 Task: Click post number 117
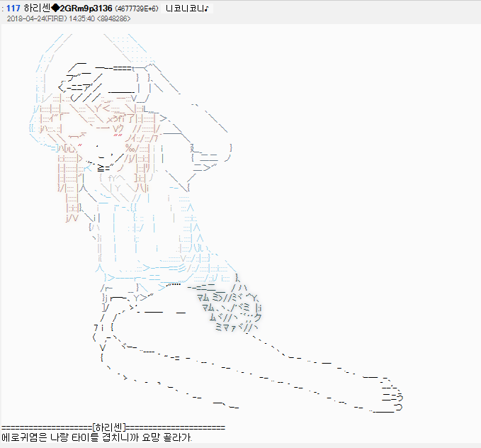(13, 8)
